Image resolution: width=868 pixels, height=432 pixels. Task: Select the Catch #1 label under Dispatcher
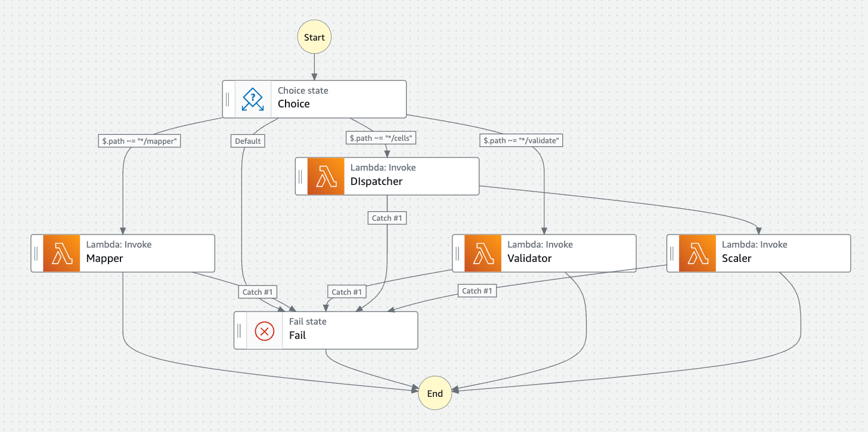387,218
